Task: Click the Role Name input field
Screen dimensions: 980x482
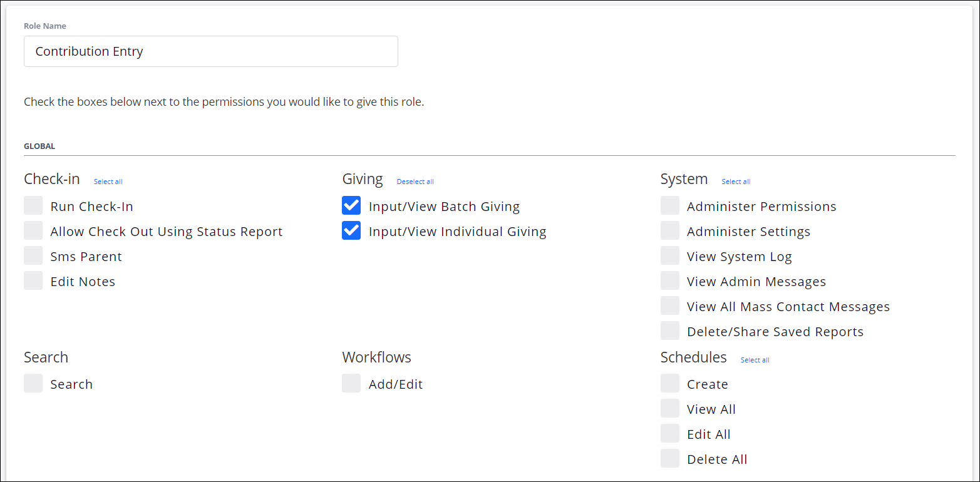Action: click(x=210, y=51)
